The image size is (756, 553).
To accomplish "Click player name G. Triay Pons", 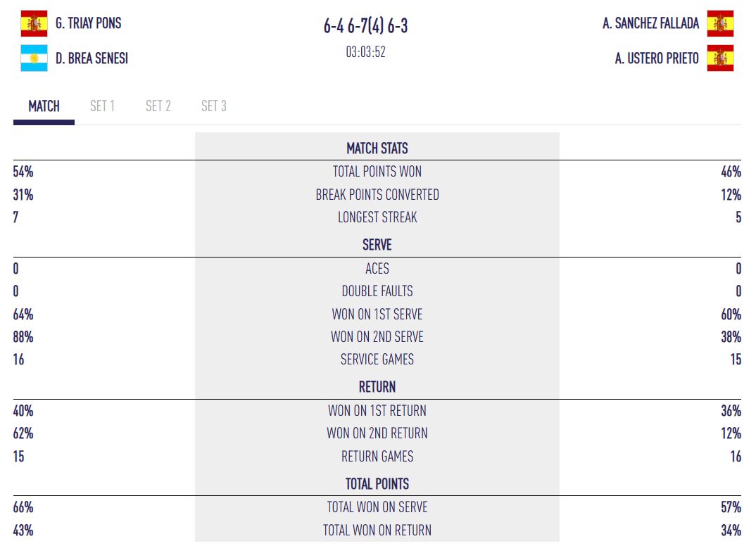I will pos(89,23).
